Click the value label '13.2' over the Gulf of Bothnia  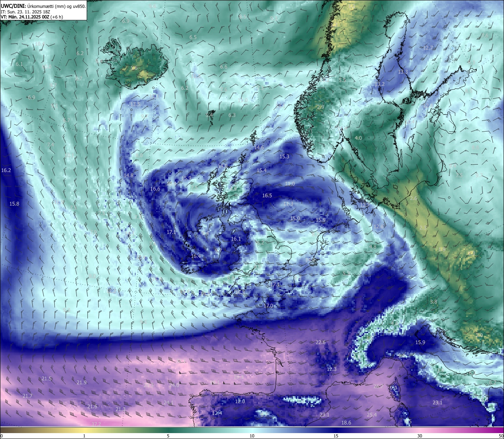[380, 84]
